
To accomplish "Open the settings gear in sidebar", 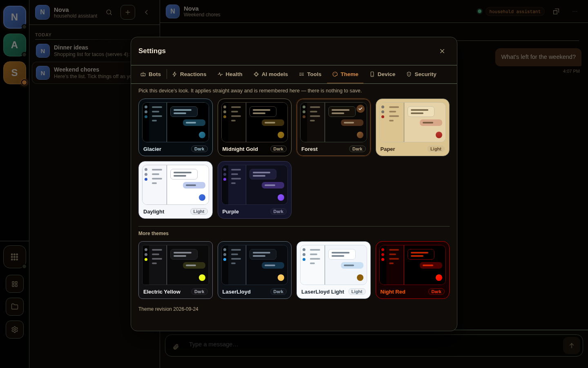I will tap(15, 330).
